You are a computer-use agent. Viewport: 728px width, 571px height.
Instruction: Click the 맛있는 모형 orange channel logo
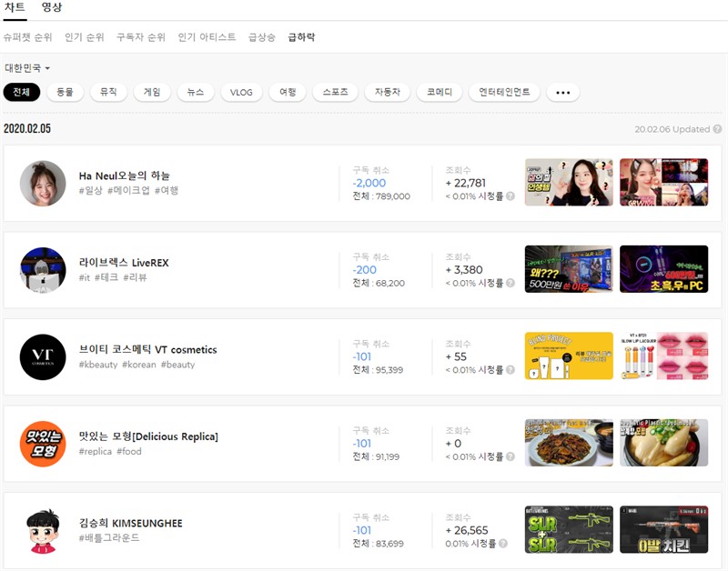43,444
